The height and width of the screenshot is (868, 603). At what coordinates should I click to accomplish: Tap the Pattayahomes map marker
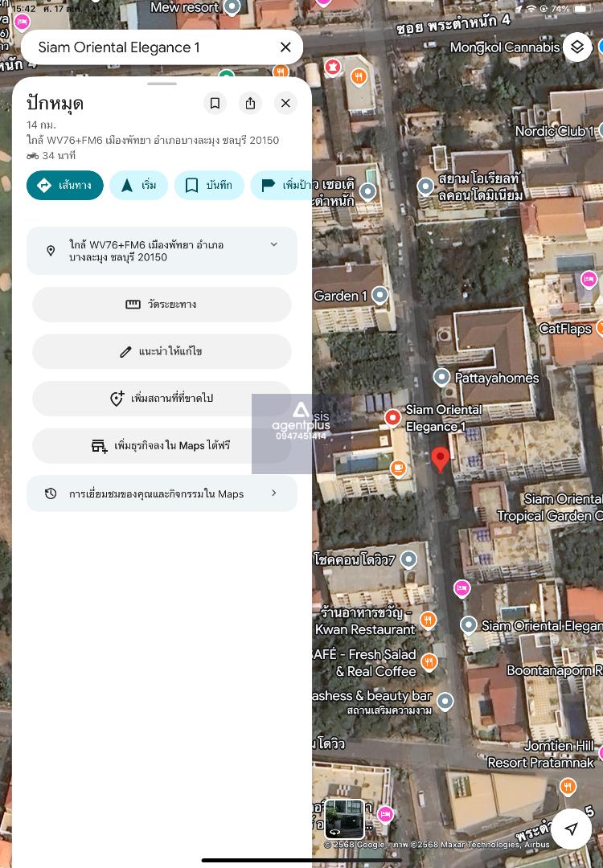point(441,377)
